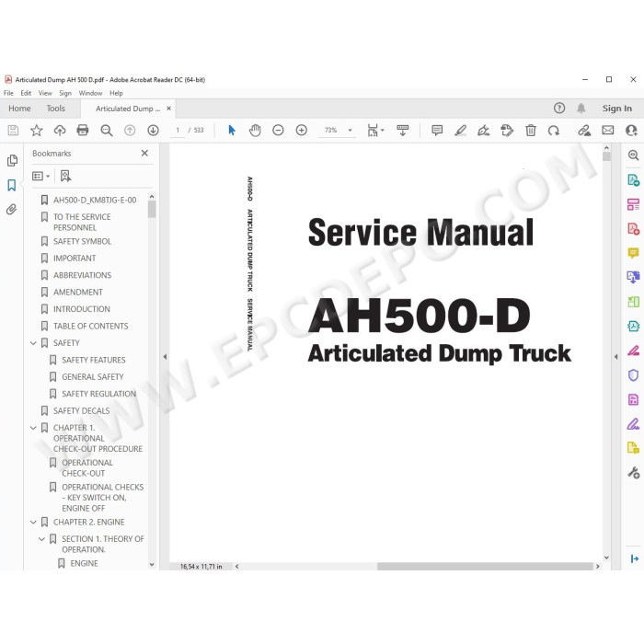The image size is (644, 644).
Task: Click the cloud upload icon
Action: point(60,131)
